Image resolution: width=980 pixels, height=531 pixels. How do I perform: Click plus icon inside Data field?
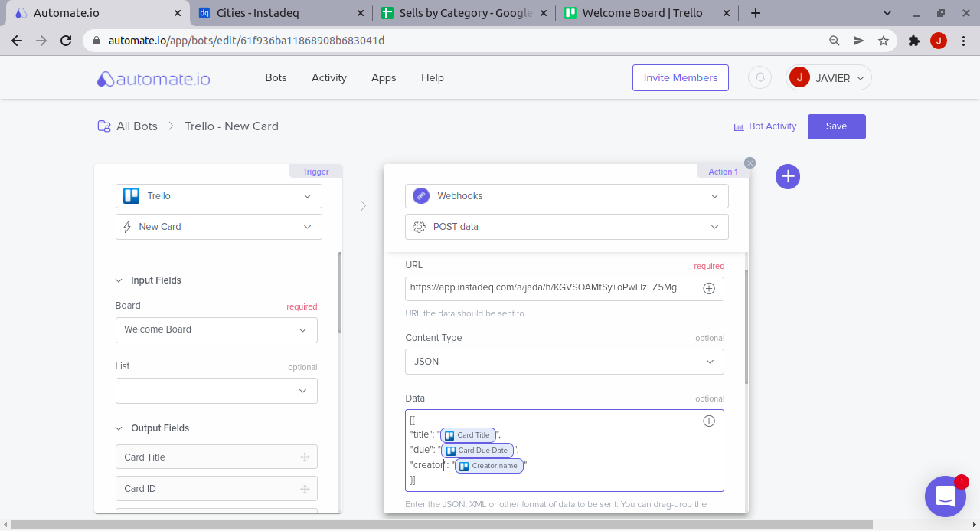point(709,421)
